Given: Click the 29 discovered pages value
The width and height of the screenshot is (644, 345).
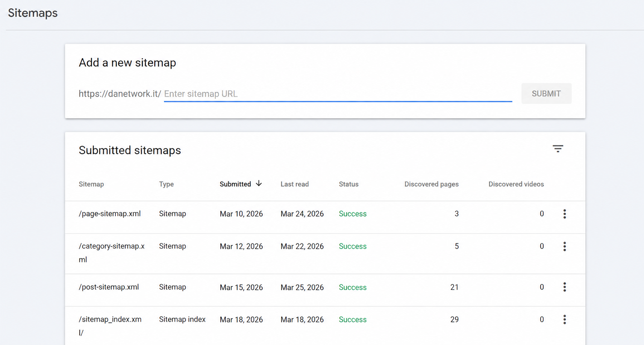Looking at the screenshot, I should [455, 320].
